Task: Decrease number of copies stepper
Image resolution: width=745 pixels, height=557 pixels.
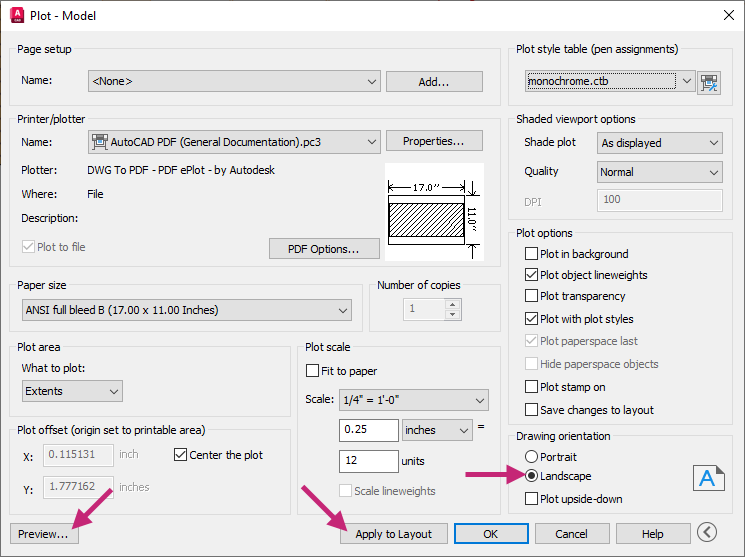Action: coord(453,315)
